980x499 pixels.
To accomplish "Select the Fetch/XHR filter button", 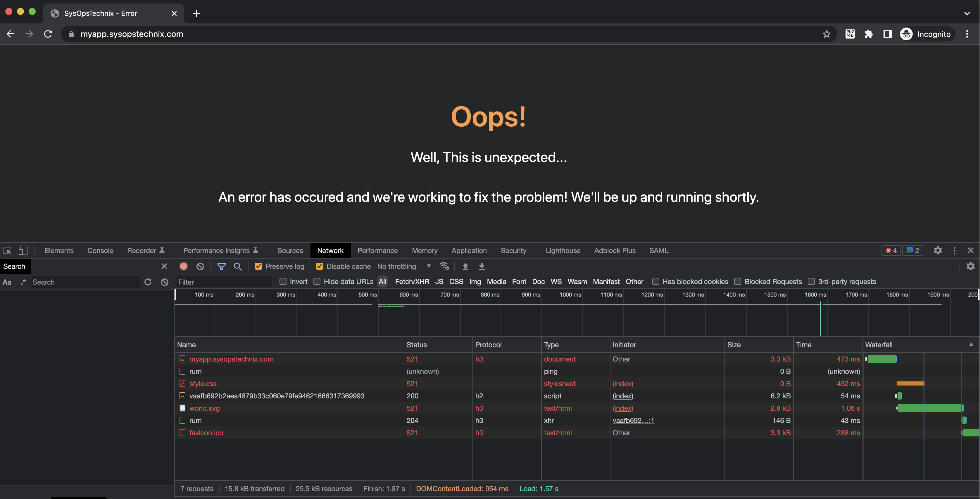I will (412, 282).
